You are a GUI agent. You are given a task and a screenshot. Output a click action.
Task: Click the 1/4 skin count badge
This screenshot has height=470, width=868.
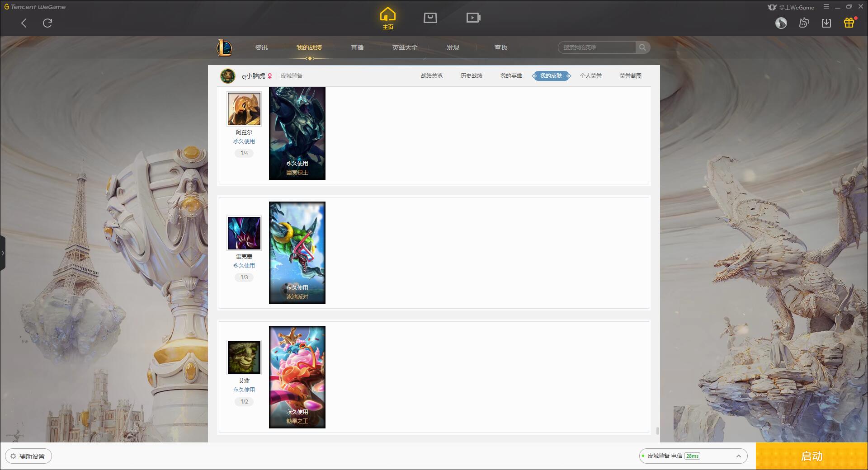pos(244,153)
